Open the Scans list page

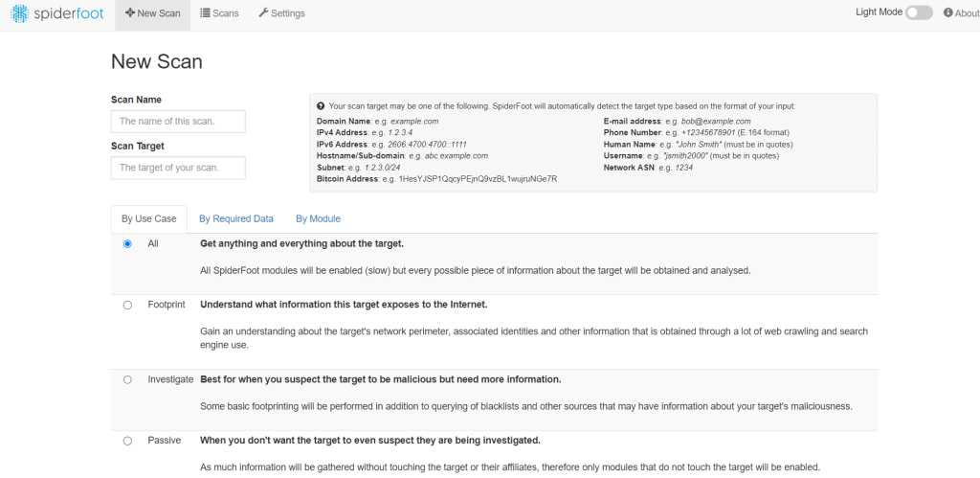tap(219, 13)
